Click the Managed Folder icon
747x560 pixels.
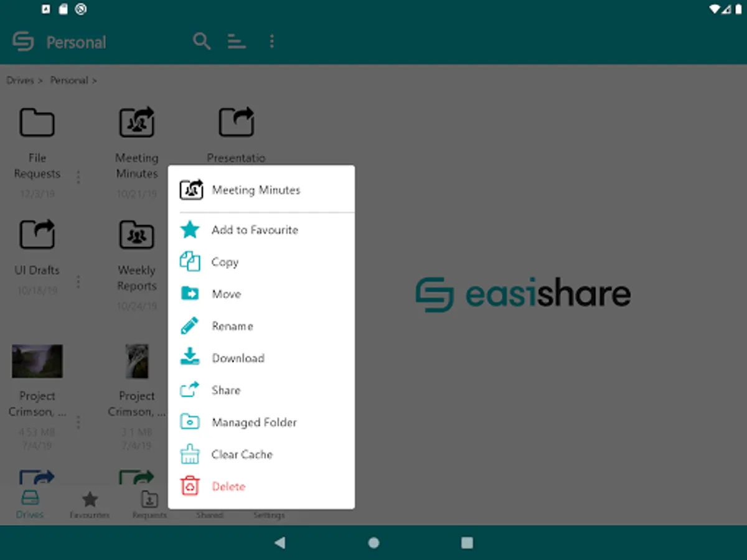tap(190, 422)
